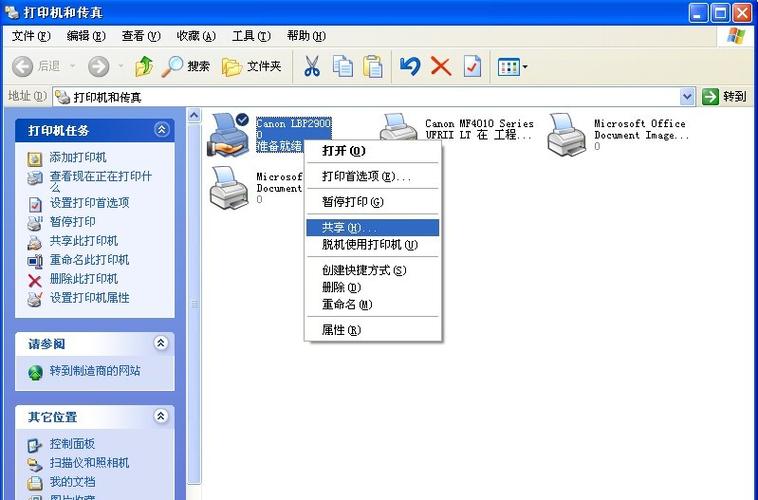
Task: Select the second-row Microsoft Document printer icon
Action: (229, 188)
